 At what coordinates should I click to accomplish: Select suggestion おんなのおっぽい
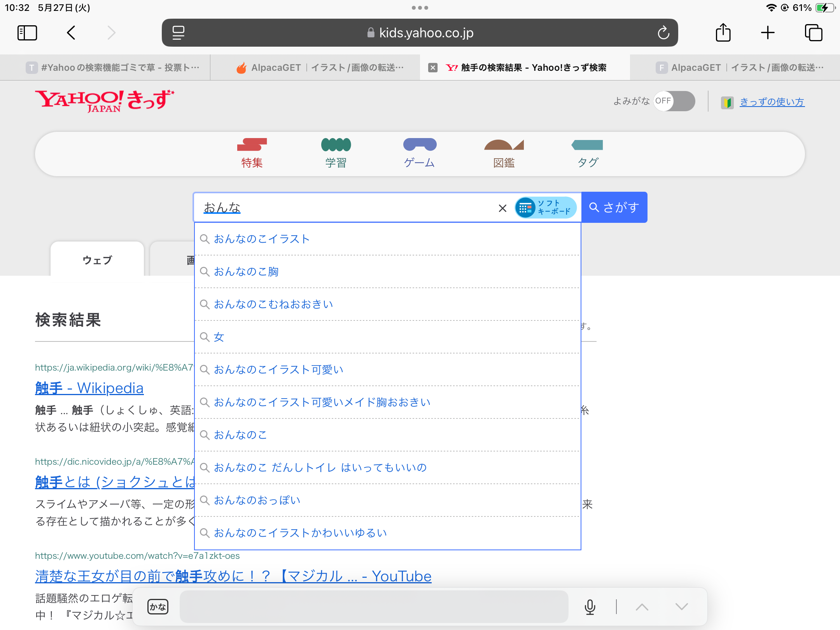387,500
